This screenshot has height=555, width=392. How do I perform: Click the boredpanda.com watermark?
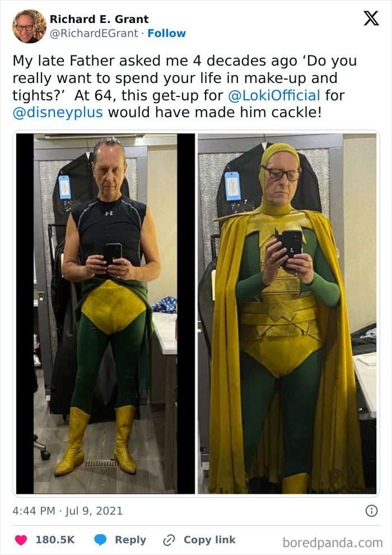(x=333, y=543)
